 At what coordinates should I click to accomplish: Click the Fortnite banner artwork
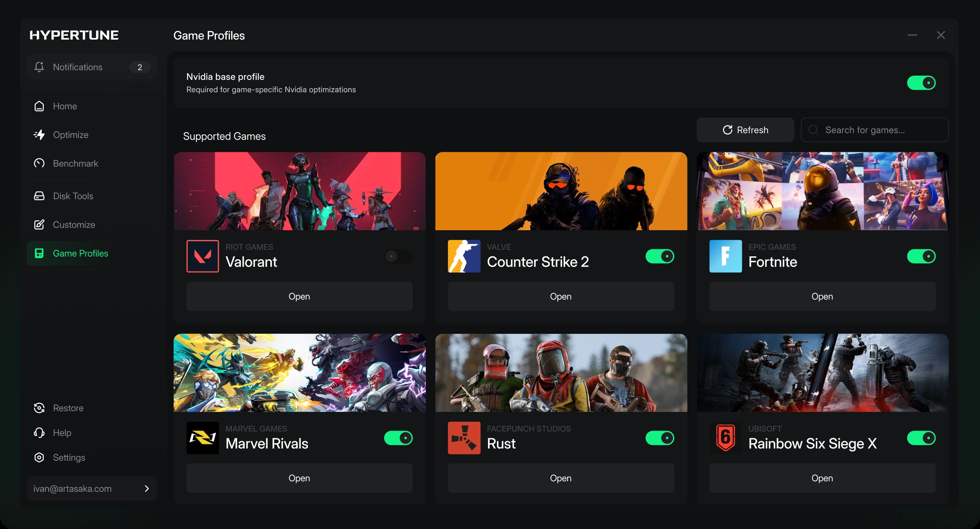point(822,191)
